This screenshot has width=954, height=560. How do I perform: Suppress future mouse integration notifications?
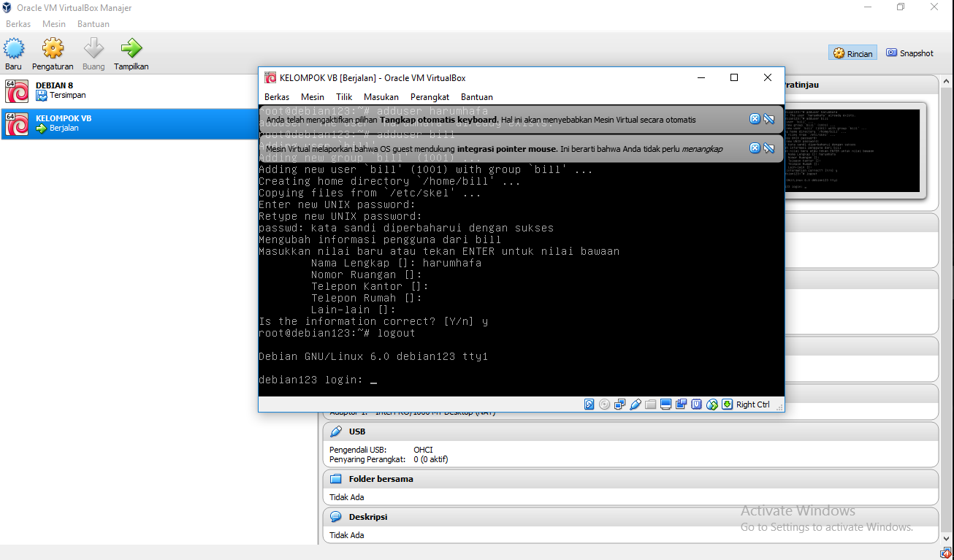(769, 148)
